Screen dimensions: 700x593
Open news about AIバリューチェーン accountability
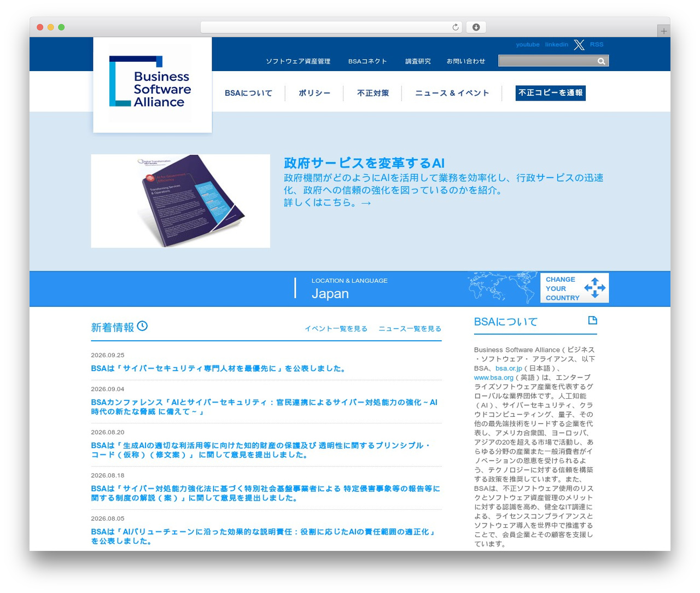263,537
